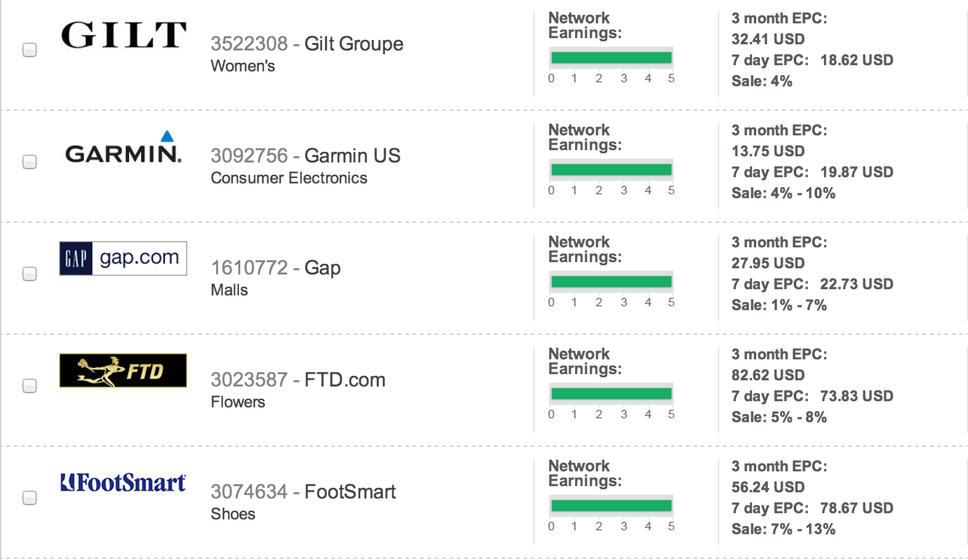Image resolution: width=968 pixels, height=560 pixels.
Task: Click the Garmin logo image
Action: (123, 148)
